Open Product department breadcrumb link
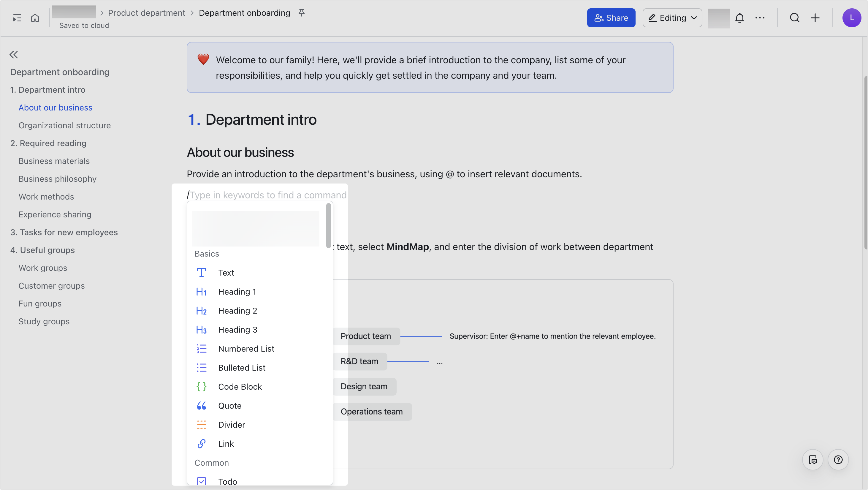The image size is (868, 490). 147,13
